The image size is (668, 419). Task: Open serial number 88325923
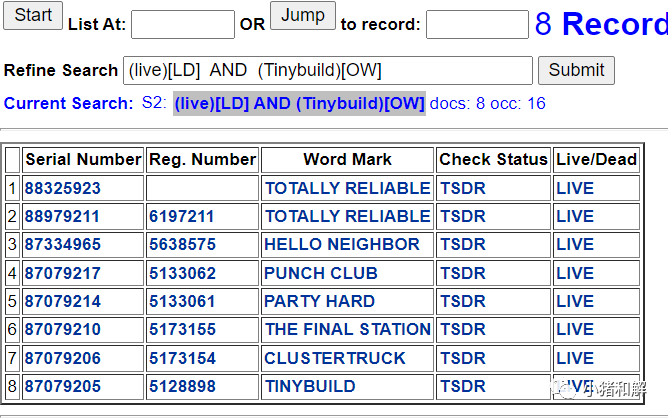[x=63, y=188]
